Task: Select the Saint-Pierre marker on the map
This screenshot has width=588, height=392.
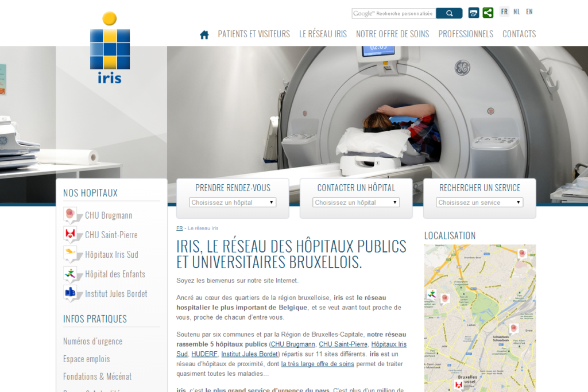Action: point(458,385)
